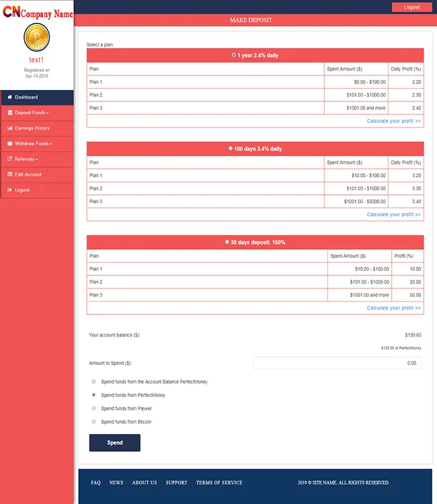Open the ABOUT US footer link
Image resolution: width=437 pixels, height=504 pixels.
click(x=145, y=482)
